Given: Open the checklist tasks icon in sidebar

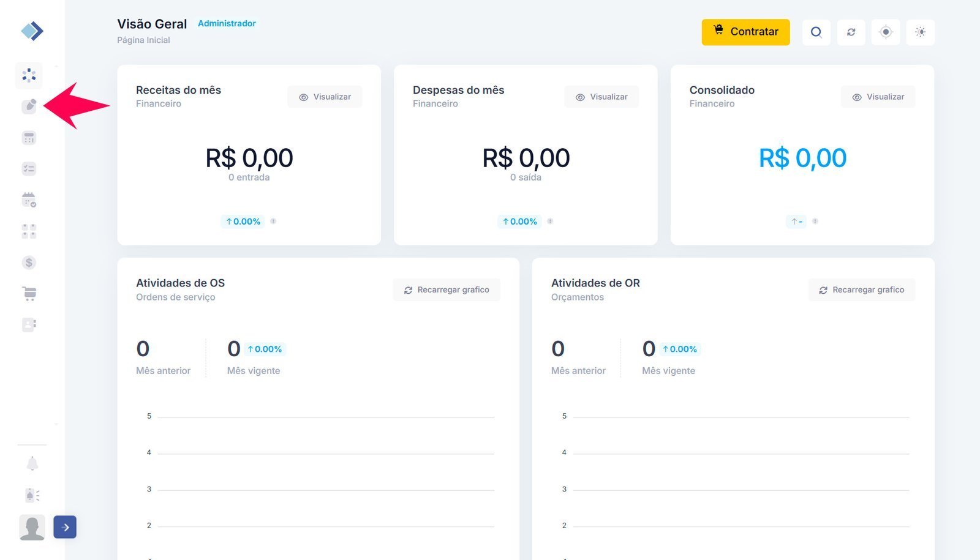Looking at the screenshot, I should [29, 169].
